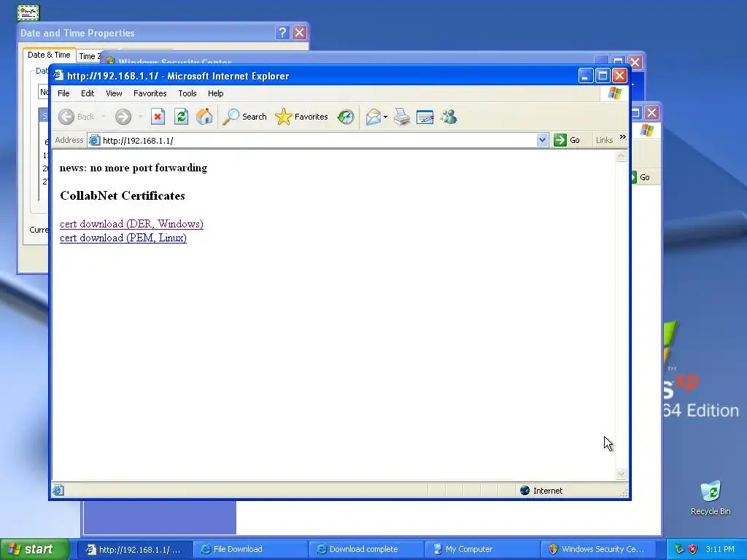Open the View menu

click(114, 93)
